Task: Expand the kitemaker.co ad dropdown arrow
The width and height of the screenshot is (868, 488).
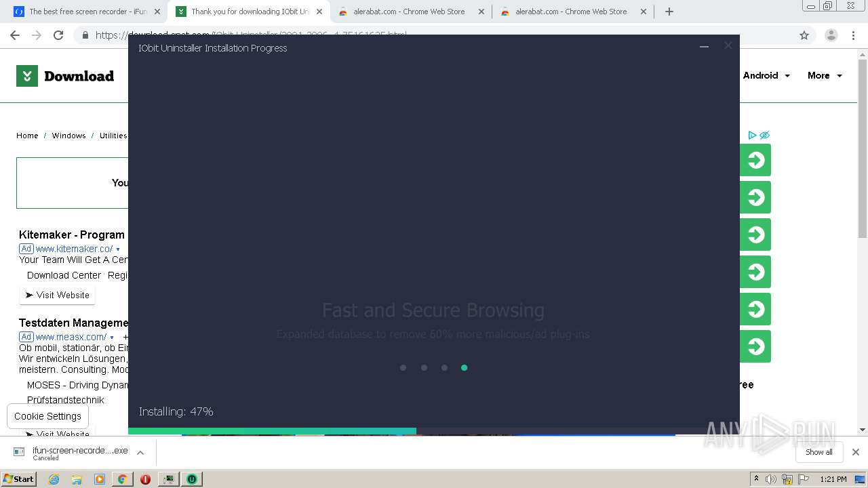Action: [x=118, y=249]
